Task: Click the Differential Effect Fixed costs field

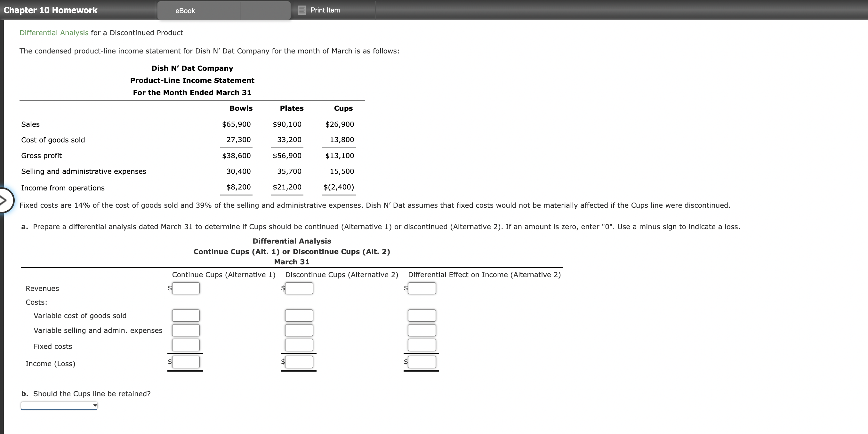Action: 422,345
